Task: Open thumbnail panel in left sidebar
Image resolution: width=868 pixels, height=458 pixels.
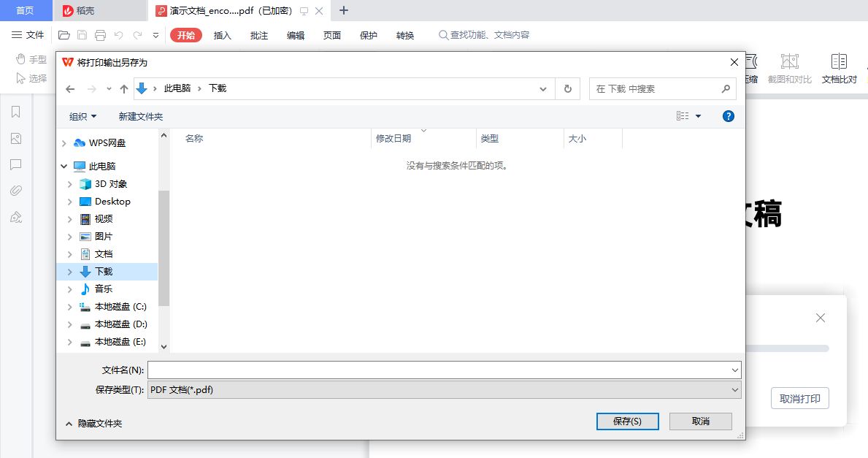Action: [16, 139]
